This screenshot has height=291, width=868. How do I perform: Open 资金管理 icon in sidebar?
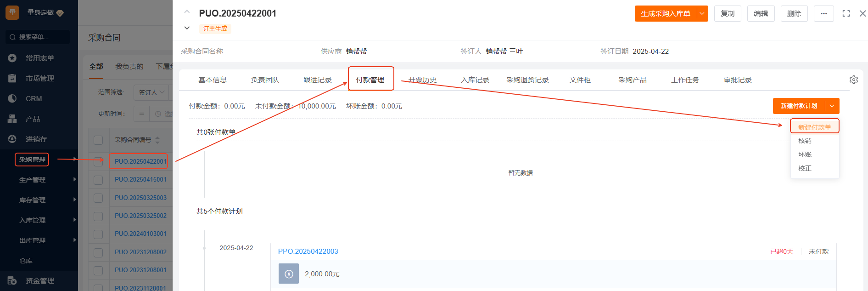[12, 280]
